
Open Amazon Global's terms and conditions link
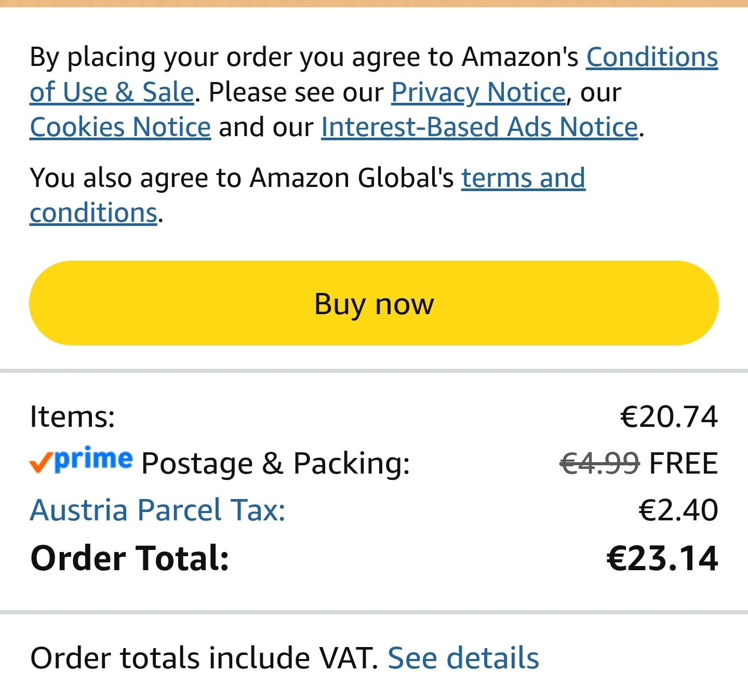coord(523,178)
